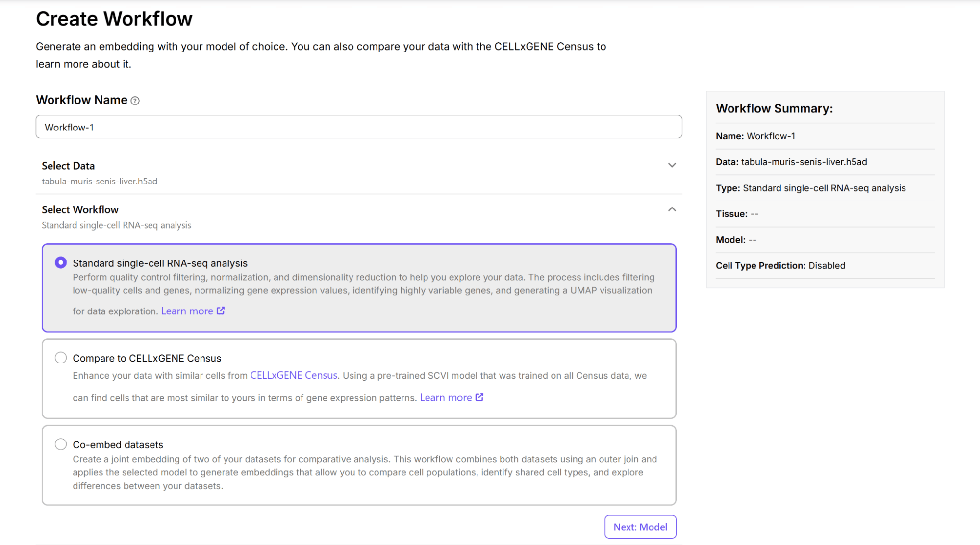
Task: Click the Workflow Name help icon
Action: pyautogui.click(x=135, y=101)
